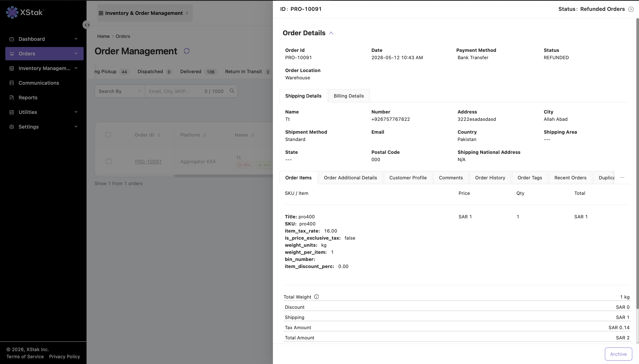Click Aggregator KSA platform cell
Image resolution: width=639 pixels, height=364 pixels.
click(x=198, y=162)
